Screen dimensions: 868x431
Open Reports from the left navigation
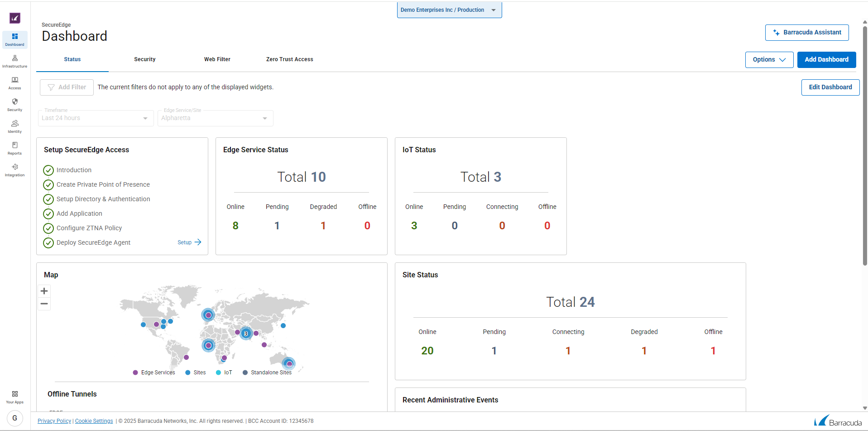click(14, 148)
